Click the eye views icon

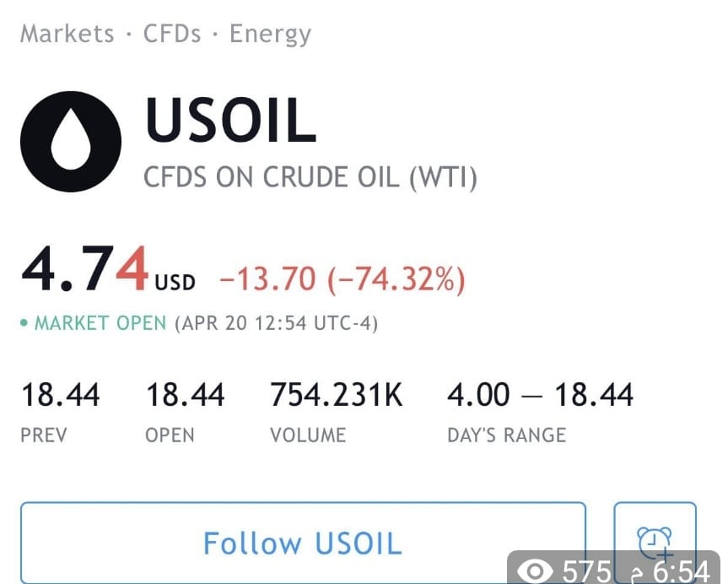click(x=534, y=571)
